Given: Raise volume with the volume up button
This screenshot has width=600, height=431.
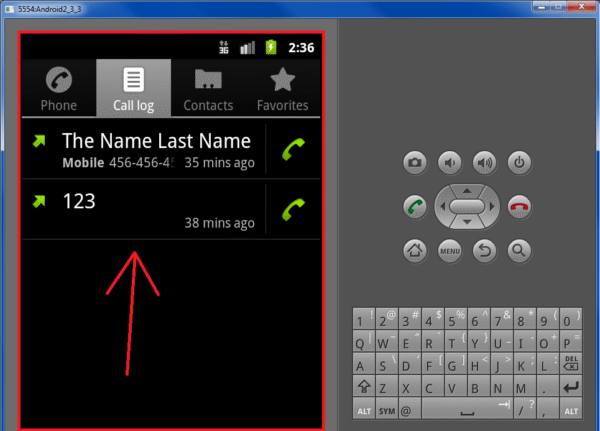Looking at the screenshot, I should click(484, 163).
